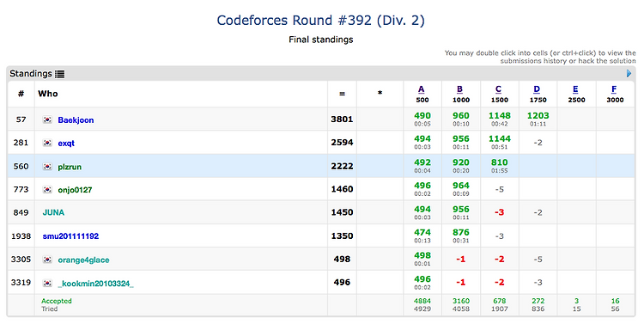The width and height of the screenshot is (644, 324).
Task: Open problem E column link
Action: [575, 89]
